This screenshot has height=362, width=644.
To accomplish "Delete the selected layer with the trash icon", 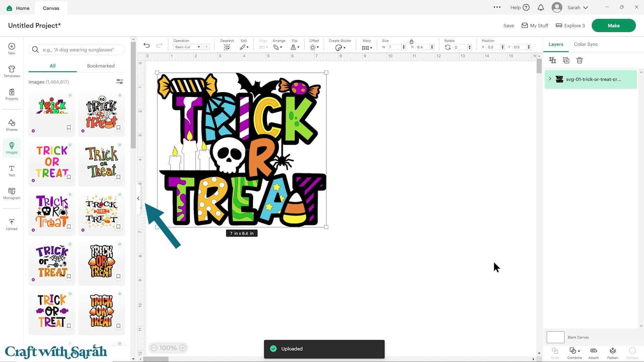I will point(579,60).
